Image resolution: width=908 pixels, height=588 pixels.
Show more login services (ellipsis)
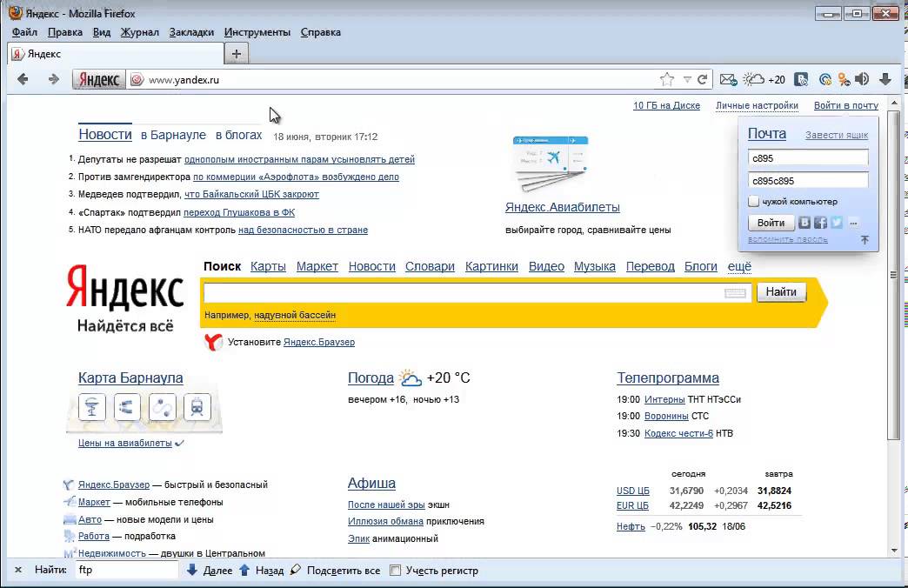(x=853, y=223)
